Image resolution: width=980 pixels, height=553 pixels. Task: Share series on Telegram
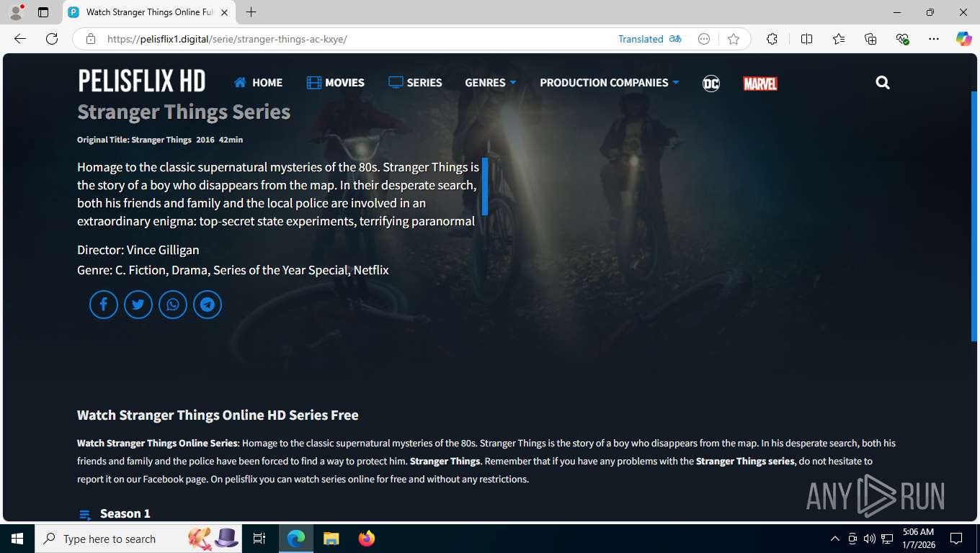tap(208, 305)
